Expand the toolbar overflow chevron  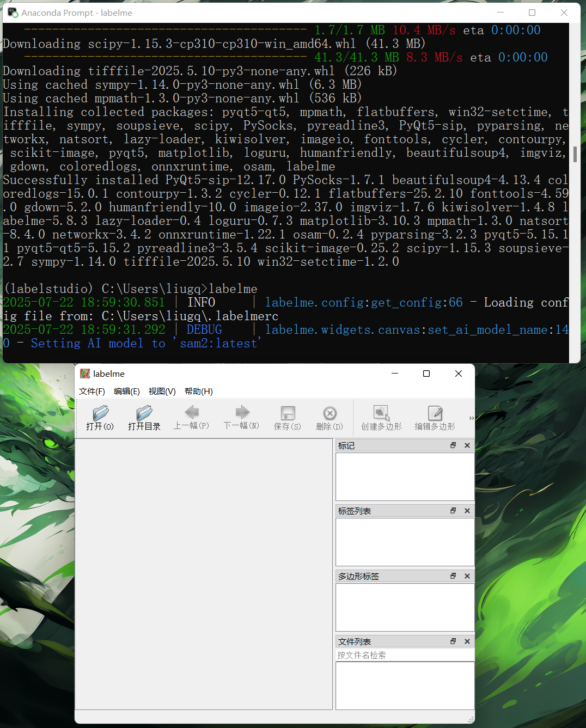point(472,418)
